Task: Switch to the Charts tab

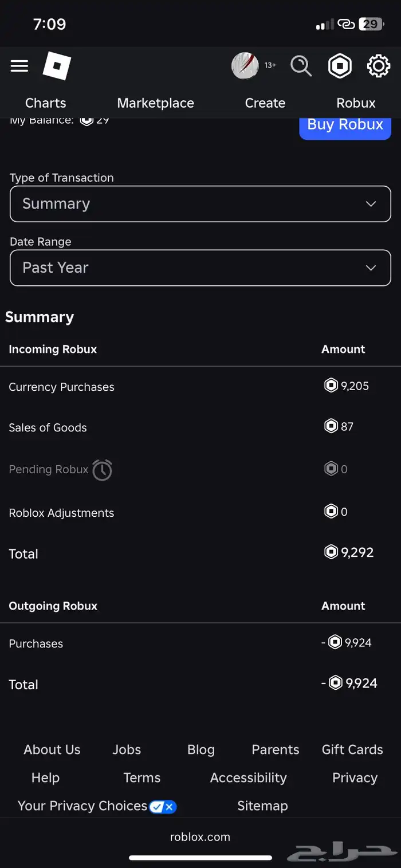Action: click(45, 103)
